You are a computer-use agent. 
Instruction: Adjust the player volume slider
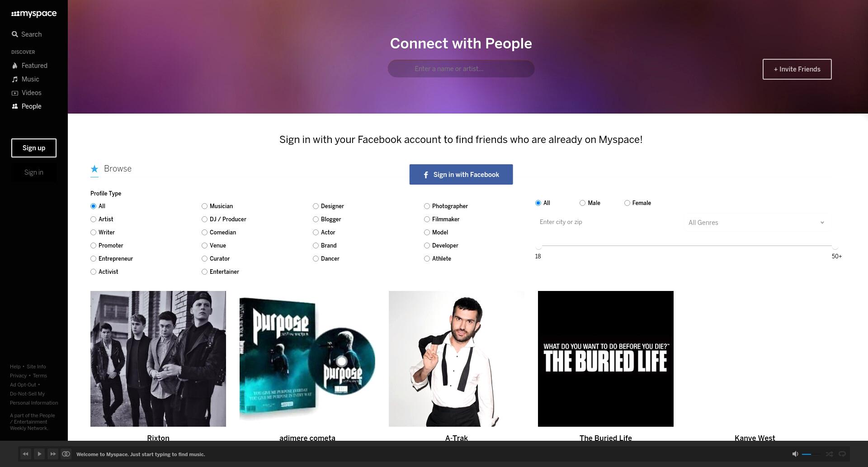click(811, 454)
